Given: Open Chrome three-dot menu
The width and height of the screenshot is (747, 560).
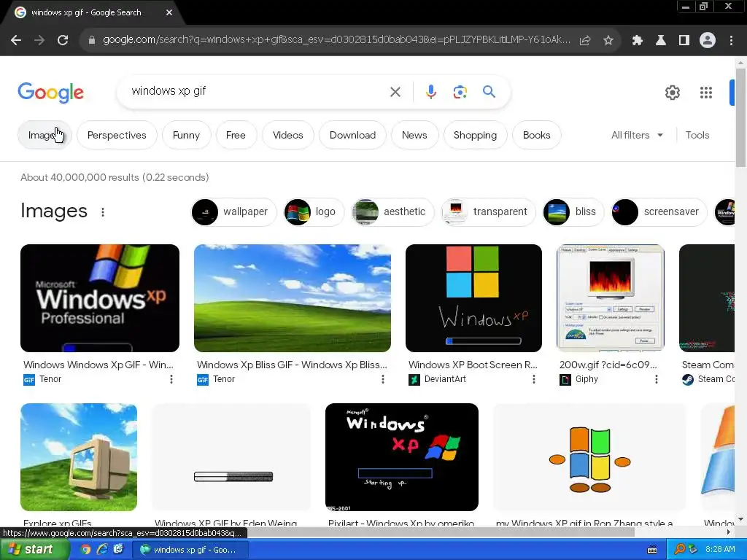Looking at the screenshot, I should click(731, 41).
